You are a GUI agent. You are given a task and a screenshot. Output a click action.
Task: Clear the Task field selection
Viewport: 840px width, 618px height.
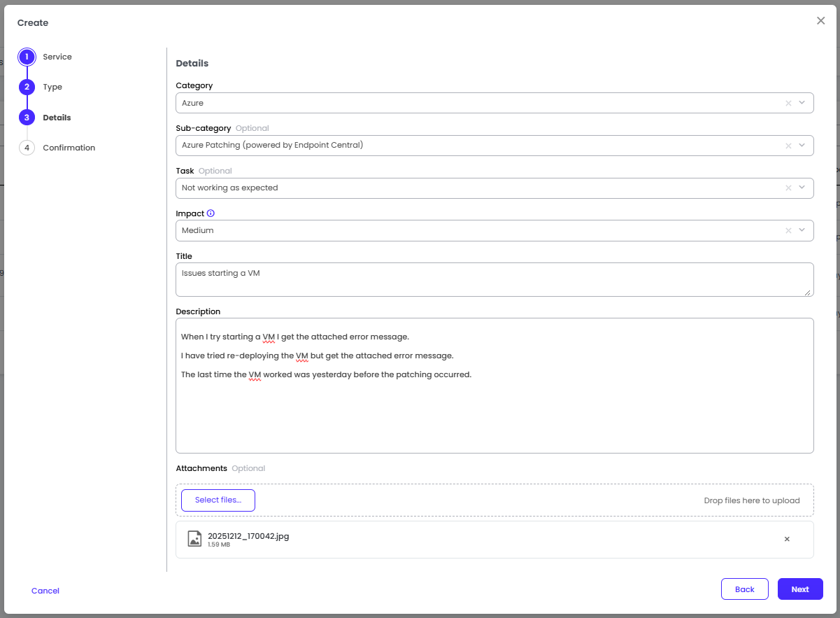788,188
